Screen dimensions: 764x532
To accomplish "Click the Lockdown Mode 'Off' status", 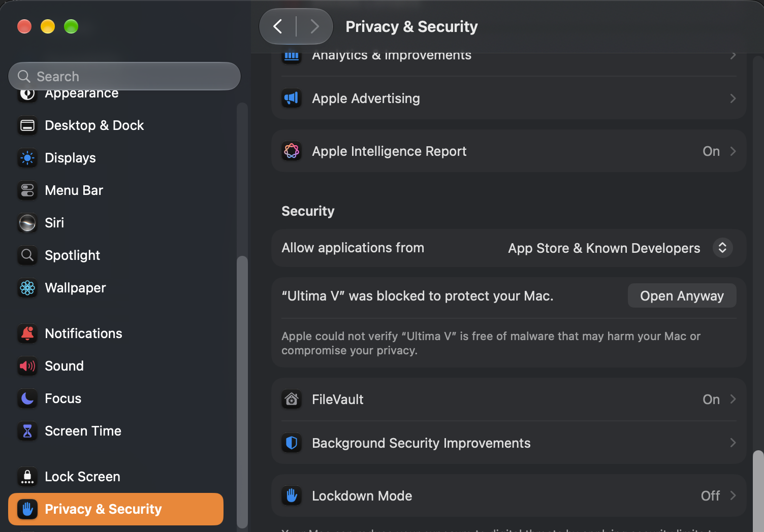I will pyautogui.click(x=710, y=496).
